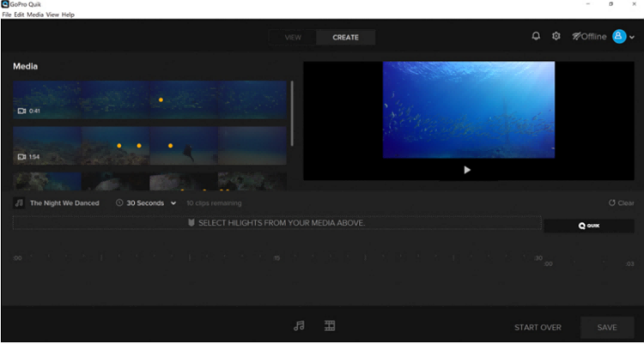
Task: Open the film strip clips icon at bottom
Action: [x=330, y=326]
